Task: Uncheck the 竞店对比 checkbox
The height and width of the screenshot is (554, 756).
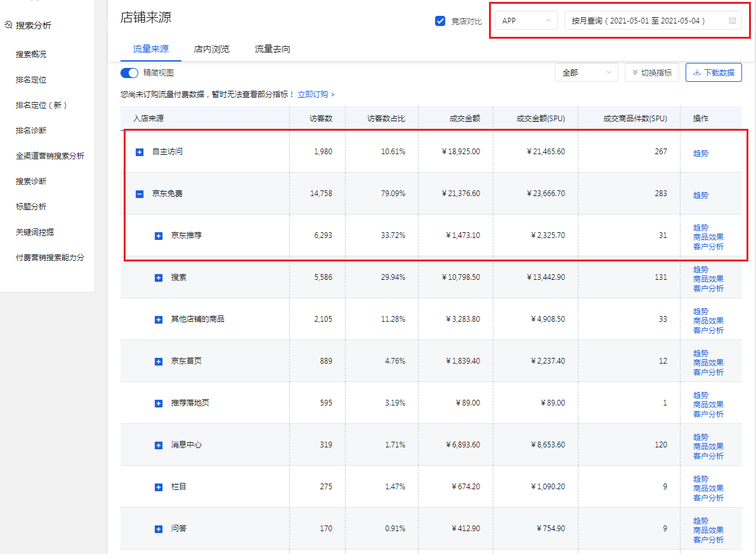Action: click(x=440, y=21)
